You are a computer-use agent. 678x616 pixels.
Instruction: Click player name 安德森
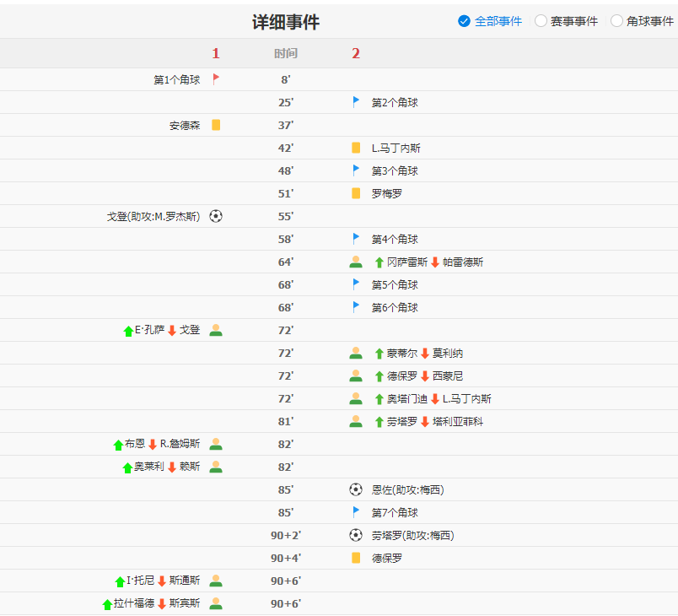pos(185,126)
